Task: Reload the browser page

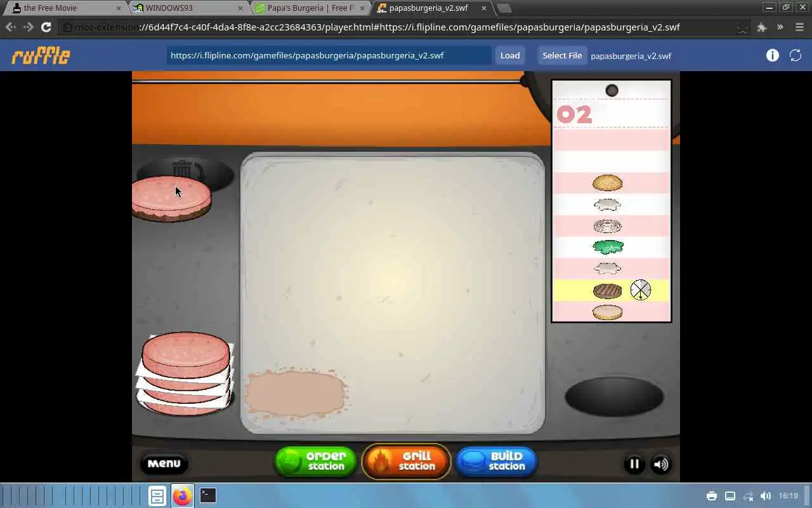Action: (x=46, y=27)
